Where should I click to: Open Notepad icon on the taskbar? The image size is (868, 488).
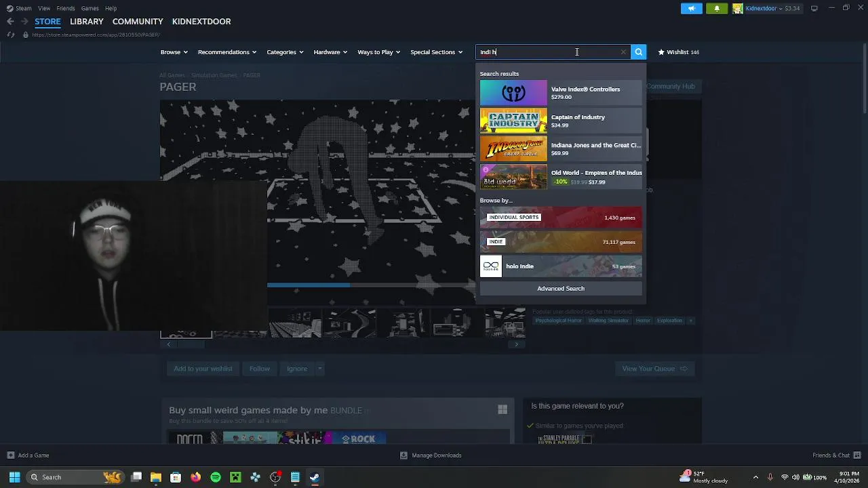tap(295, 477)
